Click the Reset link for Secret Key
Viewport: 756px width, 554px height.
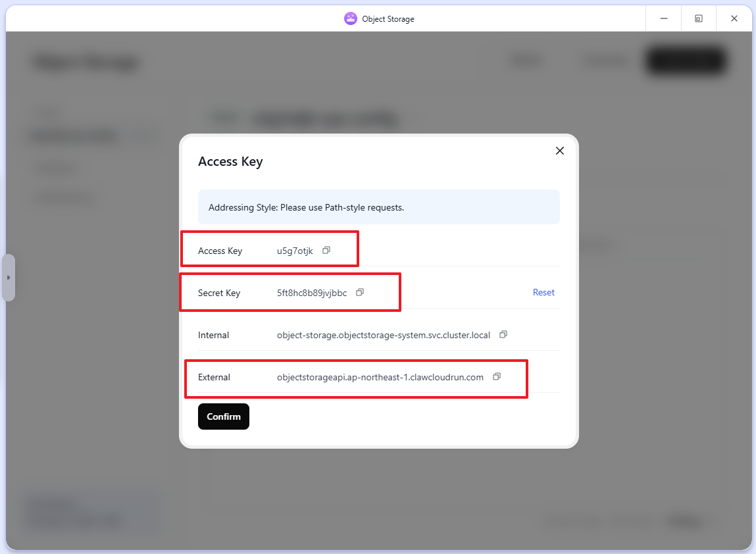[x=543, y=292]
